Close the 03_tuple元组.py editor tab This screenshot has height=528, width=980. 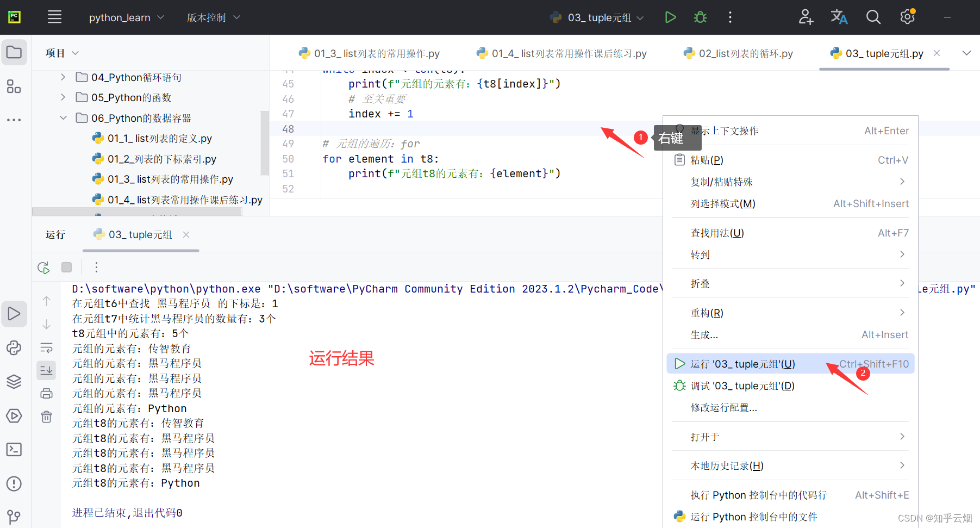point(937,53)
